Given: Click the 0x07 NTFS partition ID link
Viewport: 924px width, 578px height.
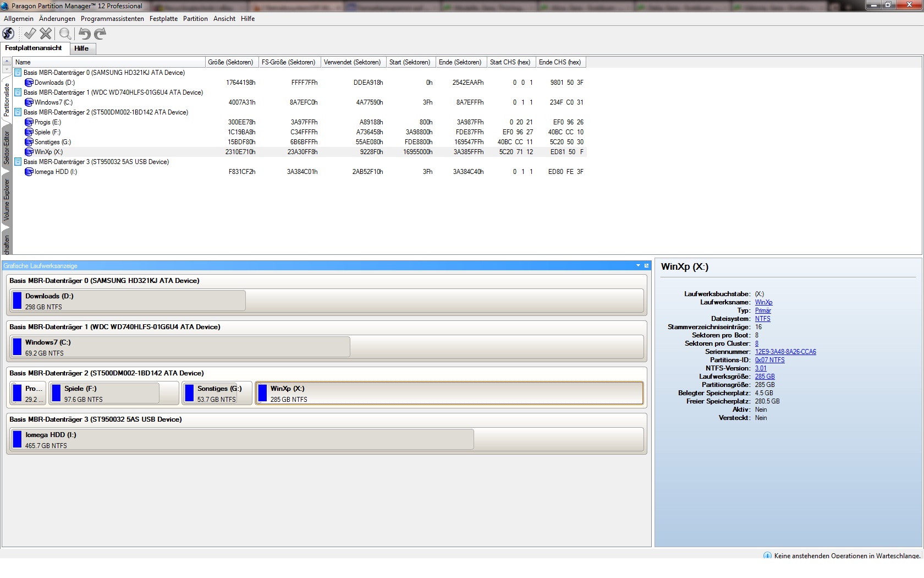Looking at the screenshot, I should [769, 360].
